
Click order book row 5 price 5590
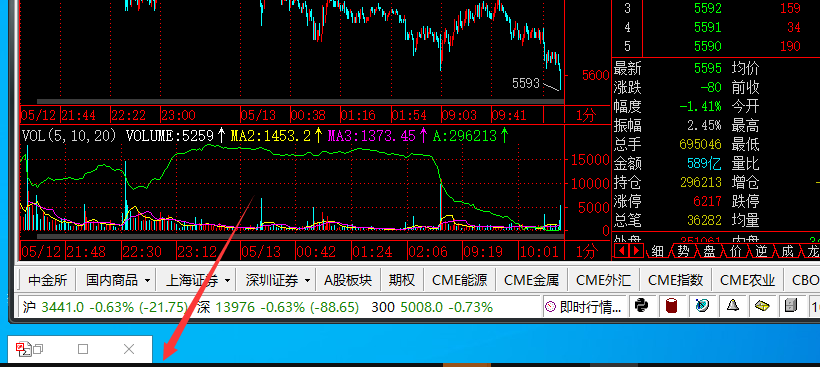point(708,46)
